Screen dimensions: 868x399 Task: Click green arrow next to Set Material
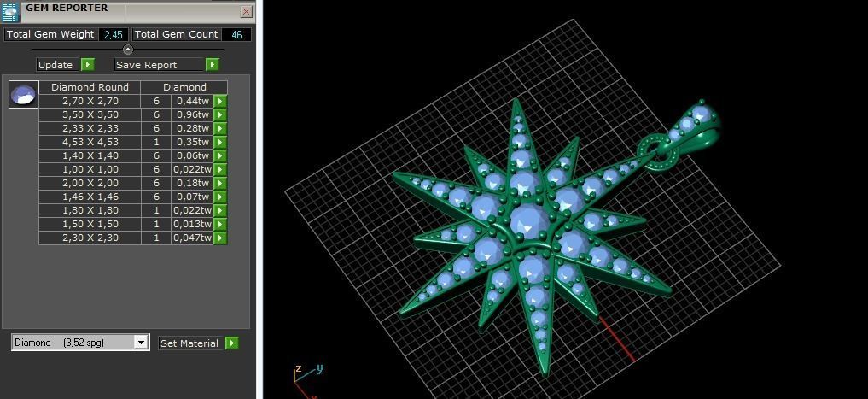(x=232, y=343)
